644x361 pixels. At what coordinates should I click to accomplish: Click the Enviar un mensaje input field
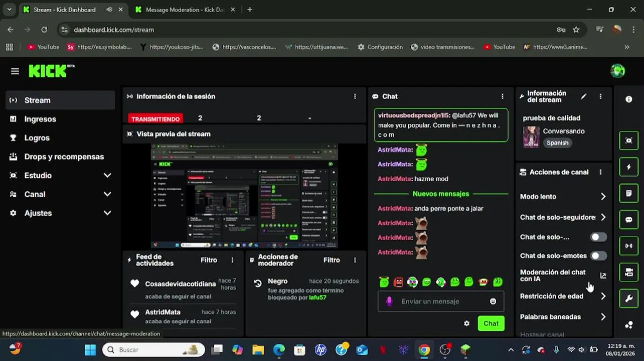click(441, 301)
